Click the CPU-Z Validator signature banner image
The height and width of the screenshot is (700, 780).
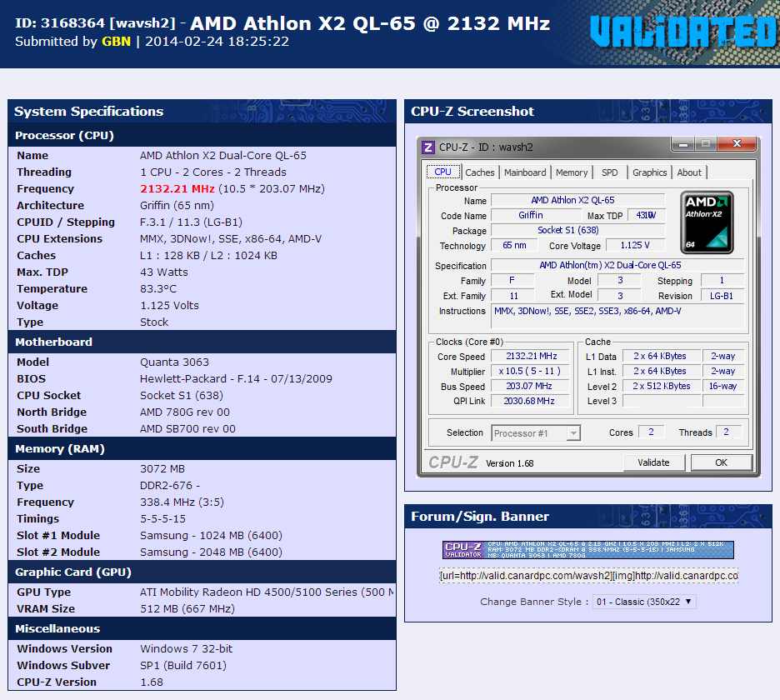pyautogui.click(x=588, y=550)
